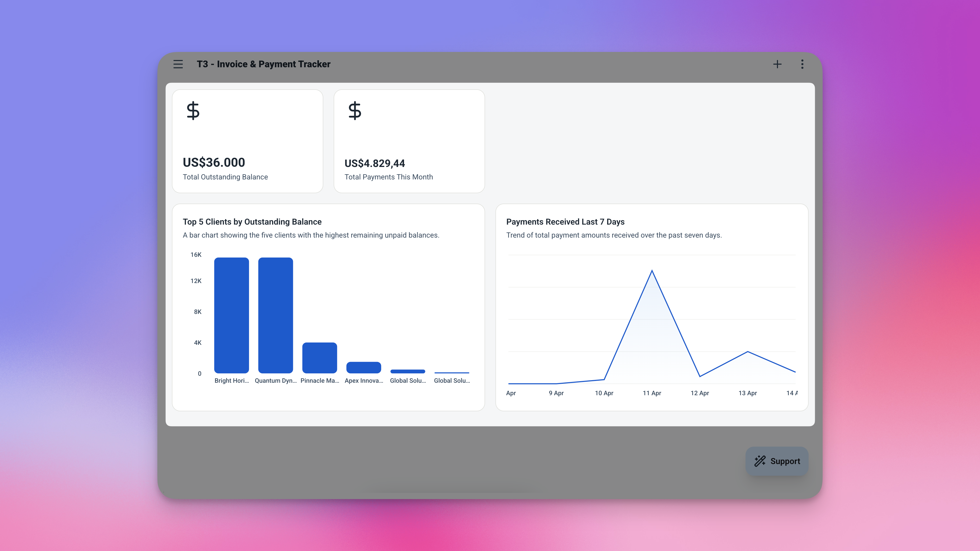Open the hamburger navigation menu
980x551 pixels.
tap(178, 64)
